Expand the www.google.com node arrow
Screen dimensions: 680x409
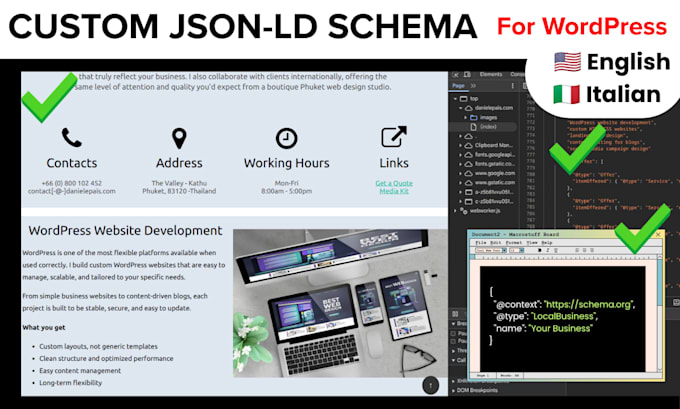(460, 173)
